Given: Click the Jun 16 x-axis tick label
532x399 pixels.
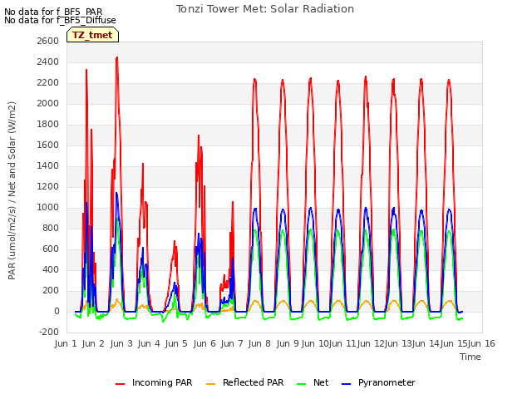Looking at the screenshot, I should click(x=481, y=343).
